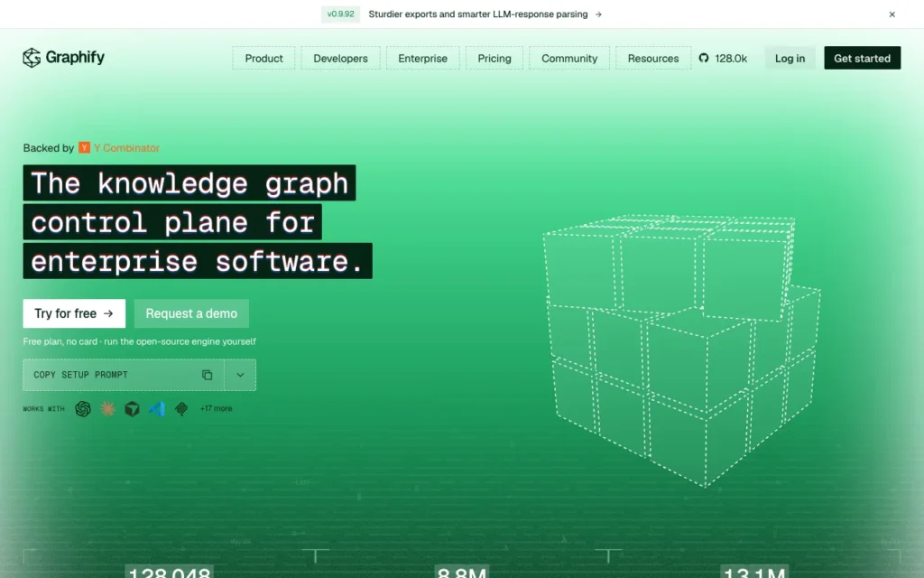Expand the setup prompt chevron dropdown

(x=240, y=375)
